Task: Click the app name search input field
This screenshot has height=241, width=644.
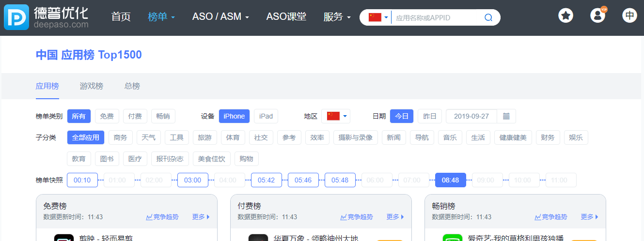Action: click(436, 18)
